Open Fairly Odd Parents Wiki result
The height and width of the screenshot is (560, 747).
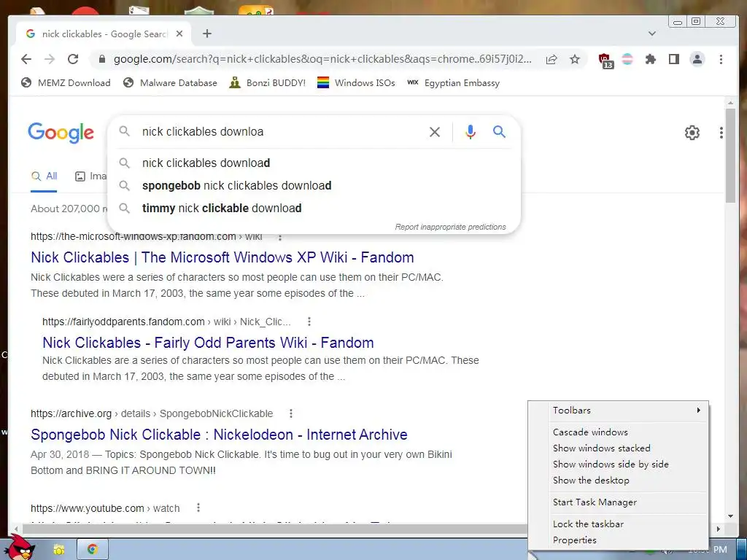(x=208, y=343)
